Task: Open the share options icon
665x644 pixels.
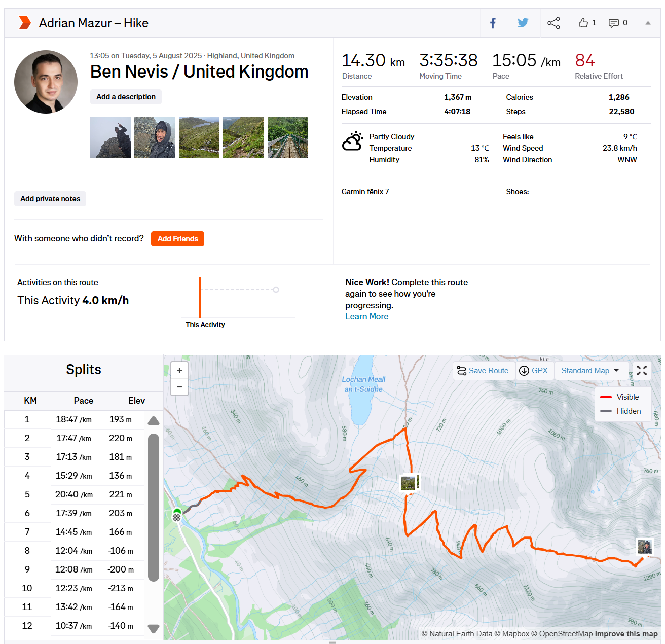Action: coord(553,23)
